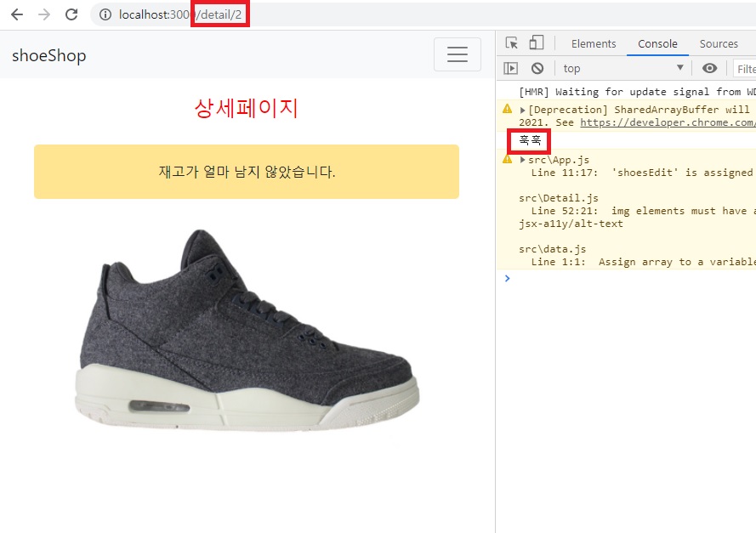756x533 pixels.
Task: Show the console sidebar icon
Action: pos(510,69)
